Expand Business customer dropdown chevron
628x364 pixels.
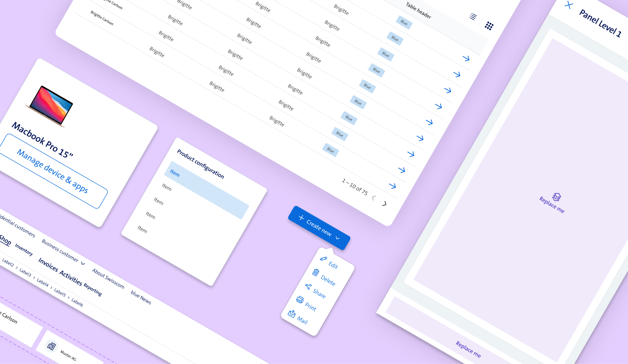(x=83, y=263)
